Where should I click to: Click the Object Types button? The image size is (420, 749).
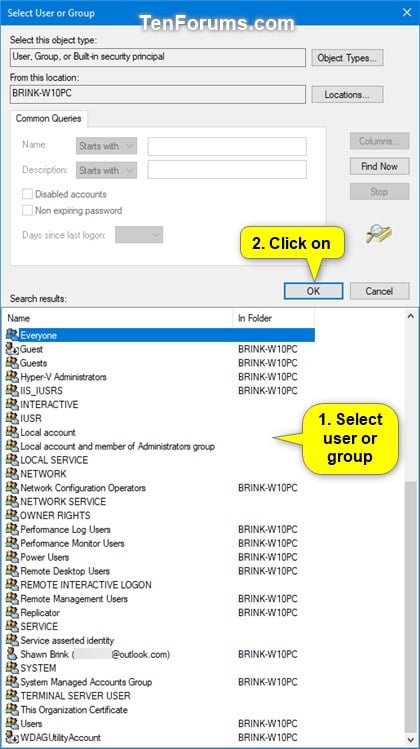pyautogui.click(x=347, y=58)
